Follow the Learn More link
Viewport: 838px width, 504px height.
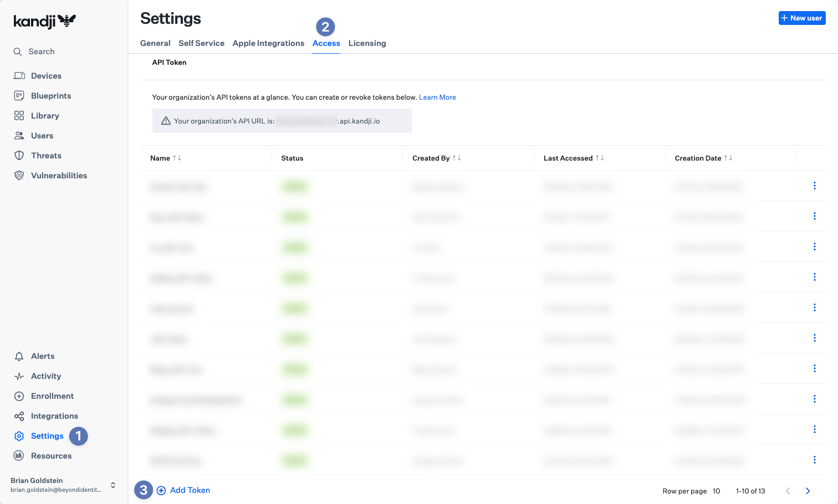[437, 97]
